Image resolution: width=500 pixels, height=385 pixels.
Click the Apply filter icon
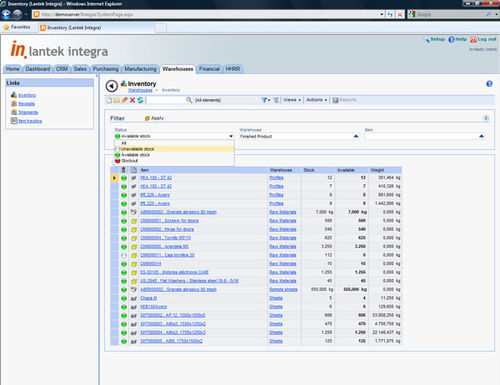(x=147, y=118)
